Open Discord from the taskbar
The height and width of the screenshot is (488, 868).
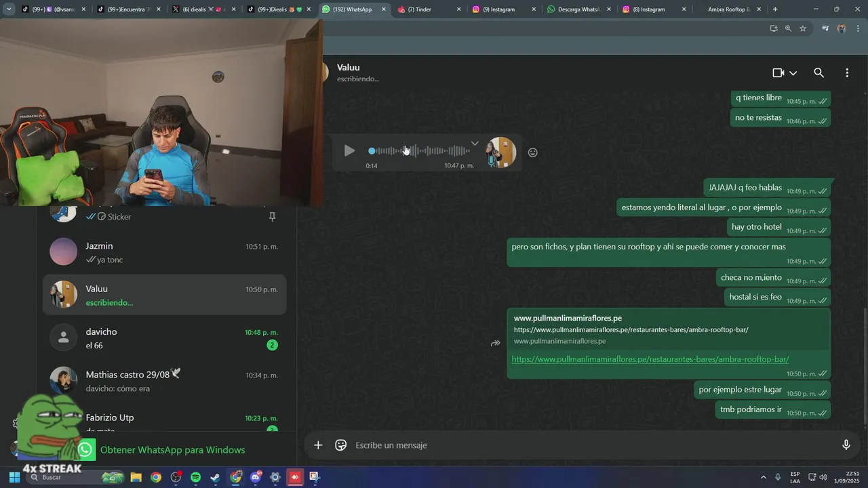[x=256, y=477]
